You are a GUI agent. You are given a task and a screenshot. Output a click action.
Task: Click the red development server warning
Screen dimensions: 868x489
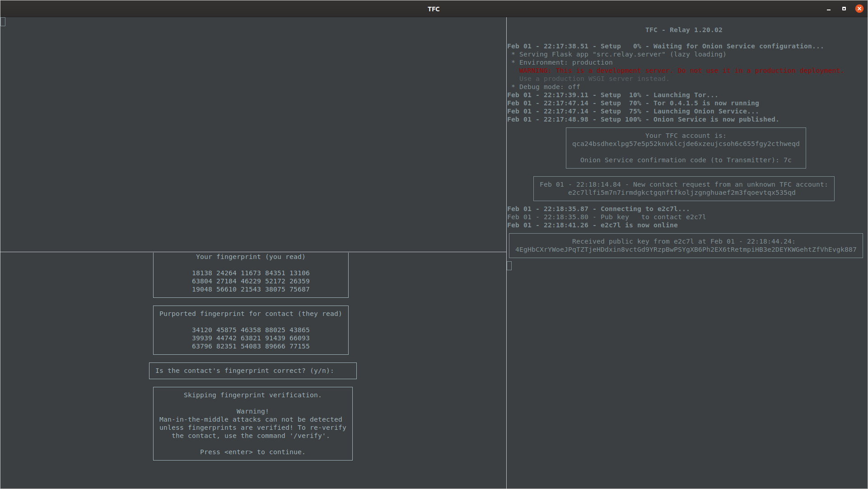click(681, 71)
